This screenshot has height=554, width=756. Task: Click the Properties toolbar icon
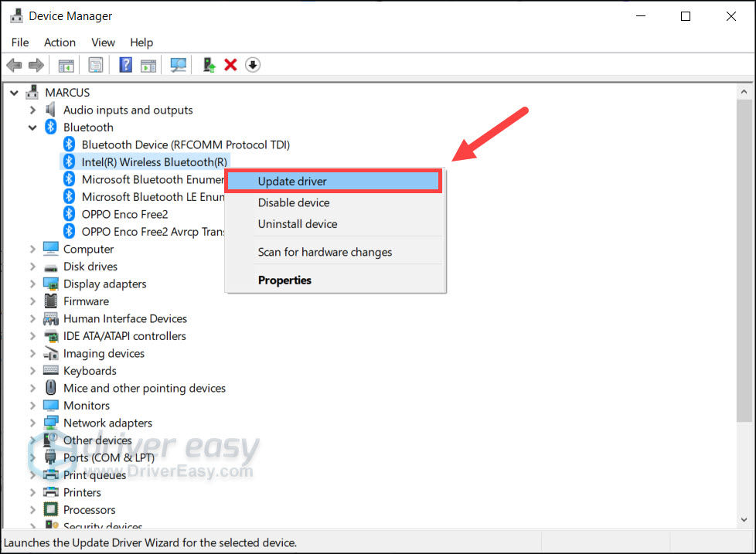tap(95, 66)
